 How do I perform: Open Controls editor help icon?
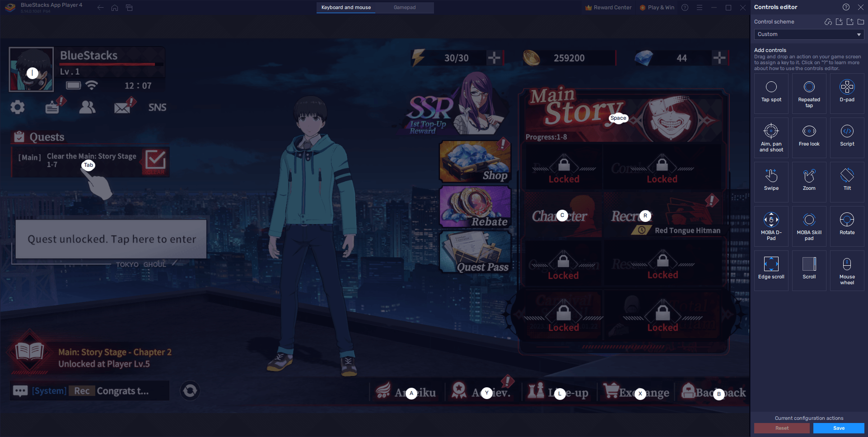coord(846,7)
